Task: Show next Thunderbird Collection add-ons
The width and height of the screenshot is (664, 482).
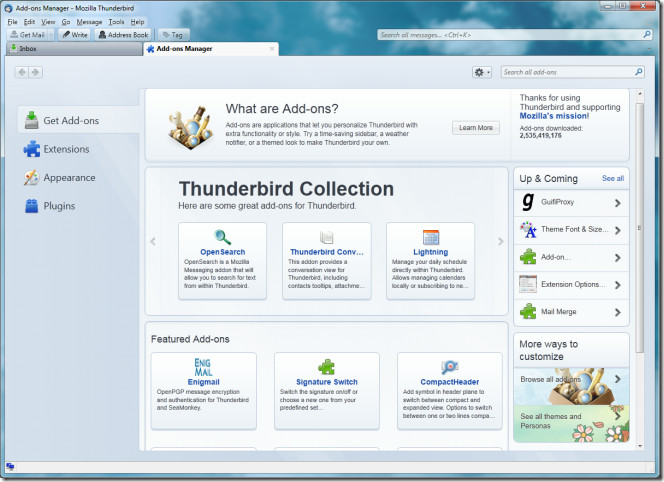Action: (501, 241)
